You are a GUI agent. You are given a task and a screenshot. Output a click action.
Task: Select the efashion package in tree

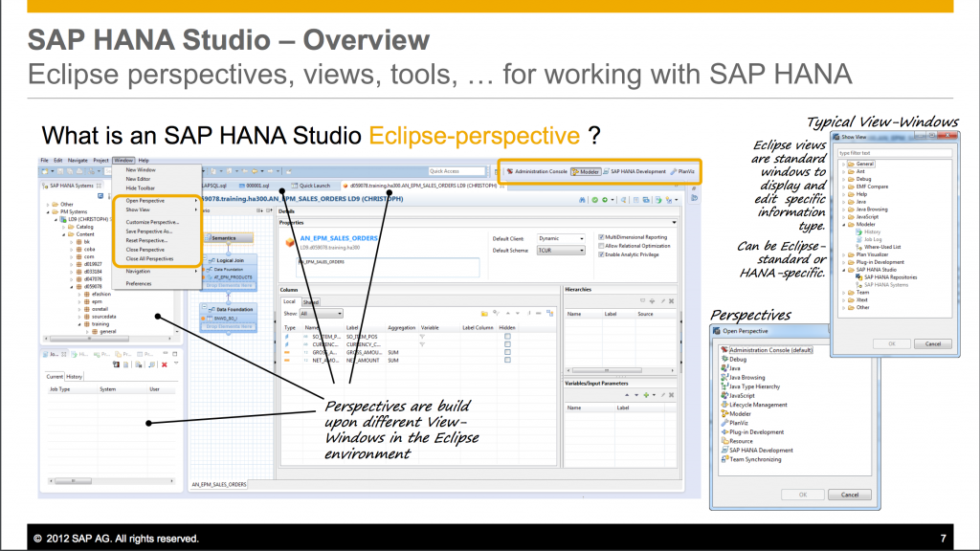click(x=97, y=295)
